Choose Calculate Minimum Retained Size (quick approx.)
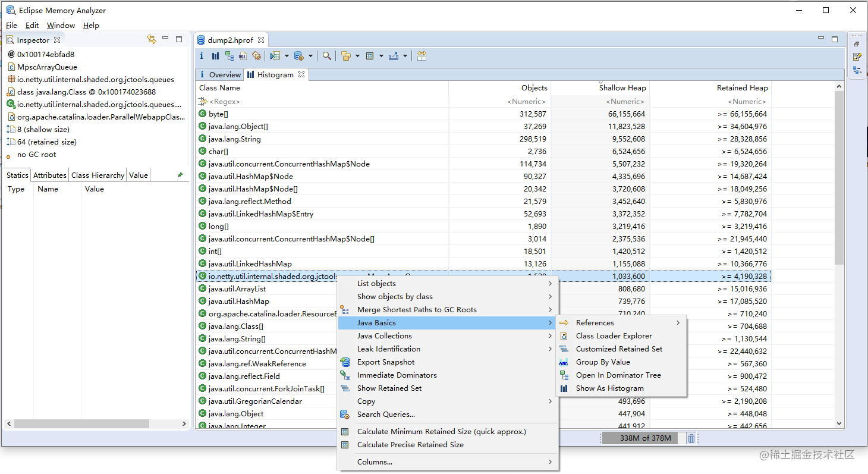 point(447,432)
